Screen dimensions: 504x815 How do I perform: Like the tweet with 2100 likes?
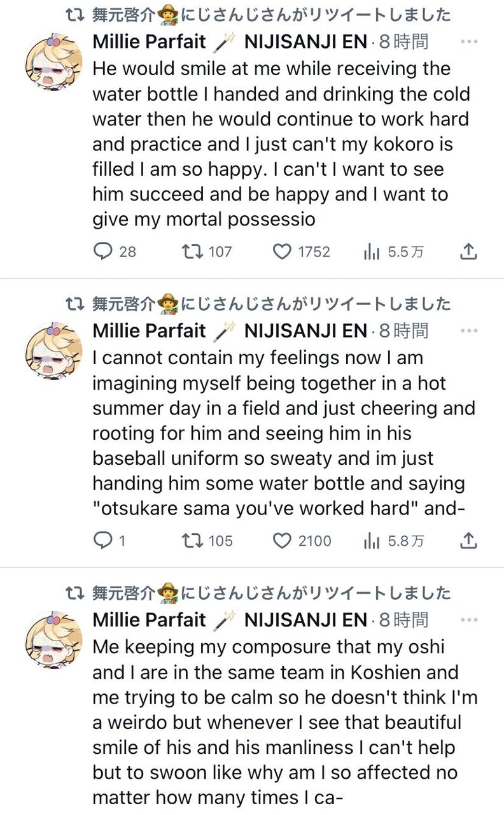point(282,541)
